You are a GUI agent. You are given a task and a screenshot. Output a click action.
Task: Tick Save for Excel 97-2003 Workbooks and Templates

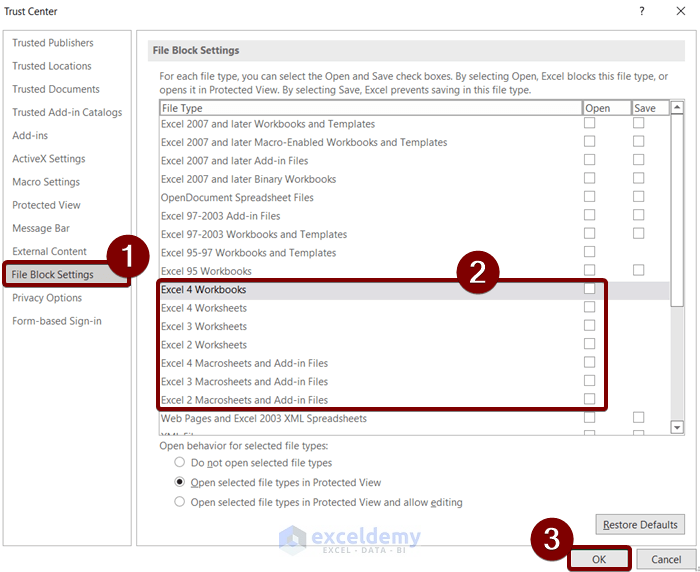tap(638, 233)
